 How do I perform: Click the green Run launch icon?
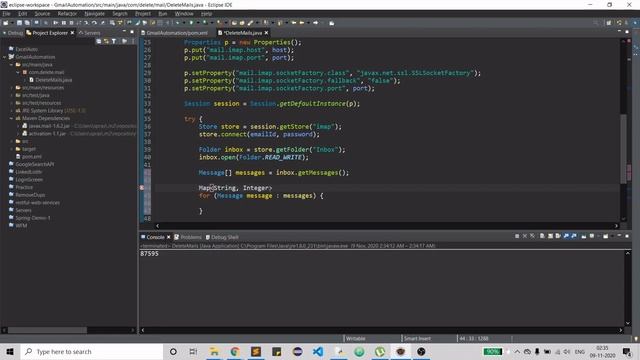pos(191,23)
